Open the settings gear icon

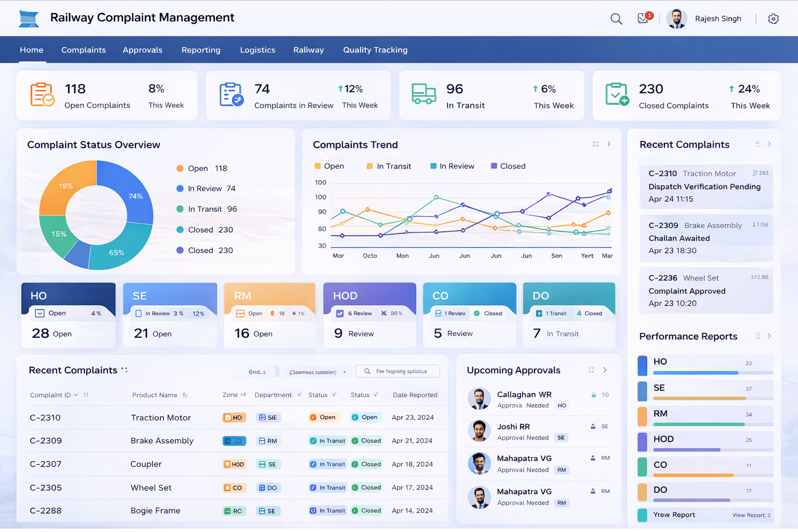(773, 19)
